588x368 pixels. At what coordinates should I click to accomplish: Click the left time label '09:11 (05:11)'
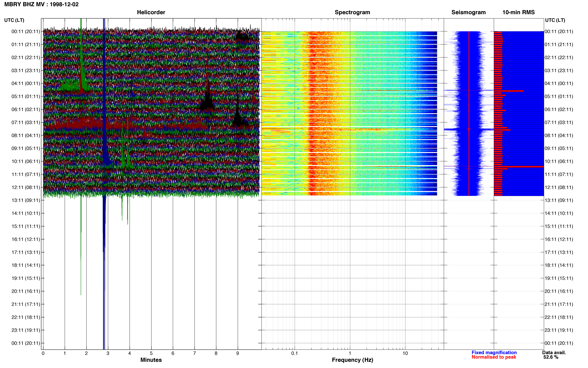click(x=26, y=148)
